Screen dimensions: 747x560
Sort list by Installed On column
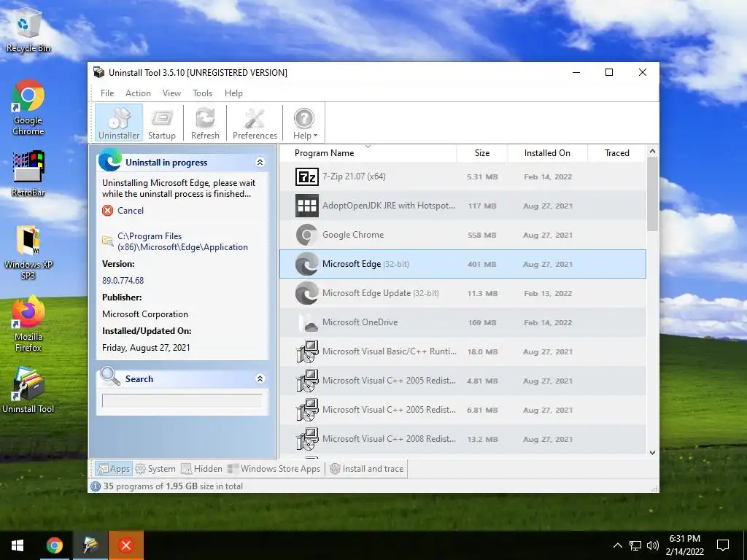coord(547,153)
